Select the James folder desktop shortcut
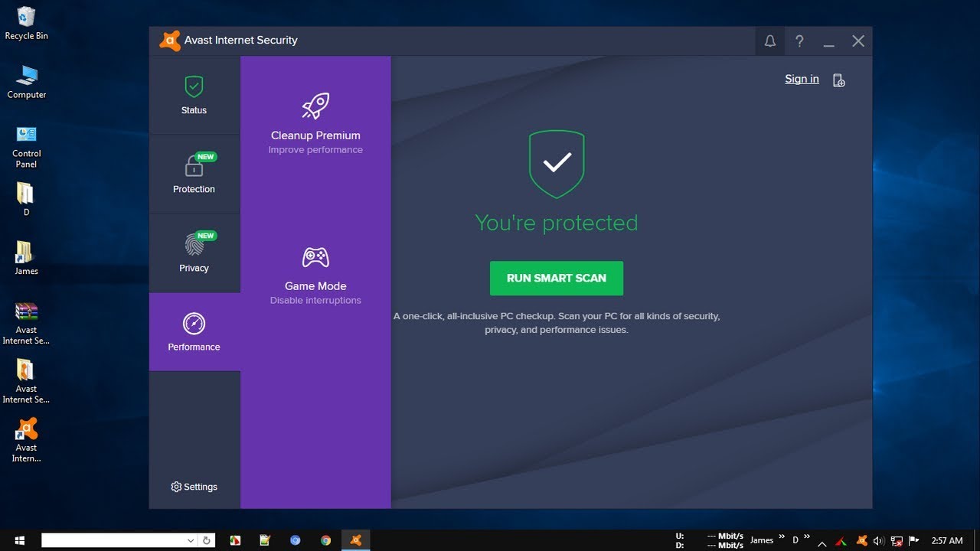Image resolution: width=980 pixels, height=551 pixels. coord(26,258)
